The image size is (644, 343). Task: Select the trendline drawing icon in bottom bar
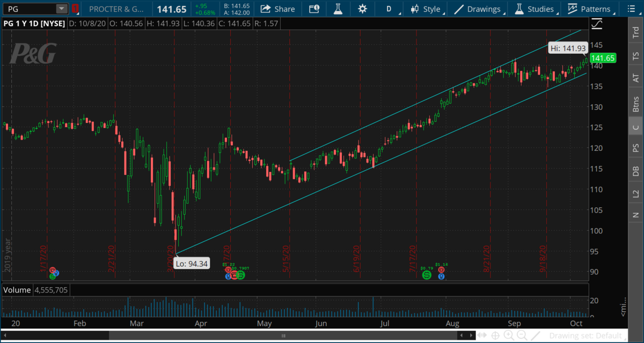click(x=535, y=335)
